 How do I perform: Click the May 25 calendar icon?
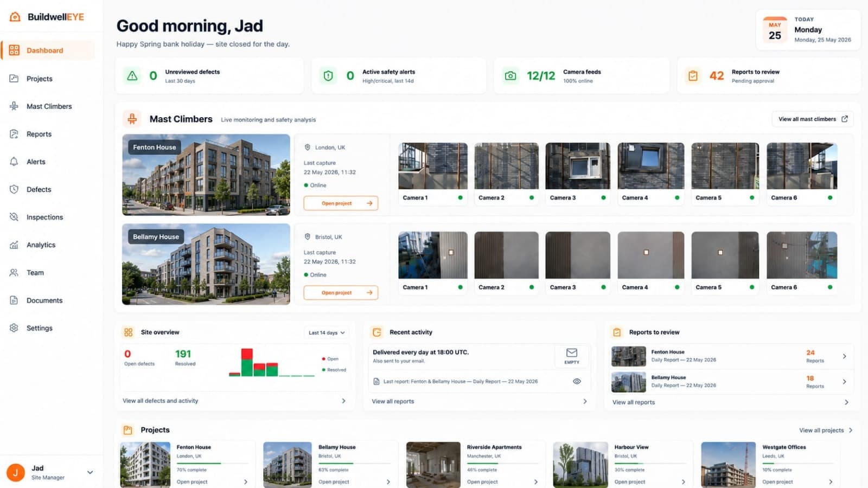point(775,30)
